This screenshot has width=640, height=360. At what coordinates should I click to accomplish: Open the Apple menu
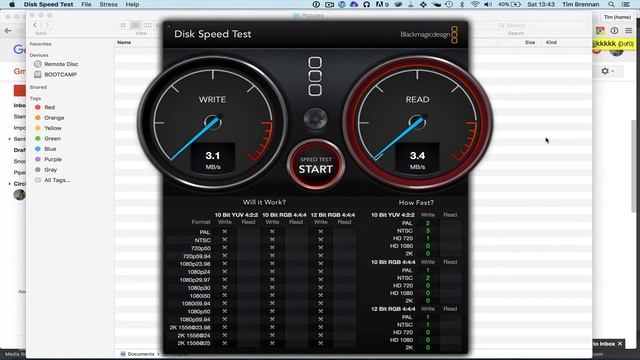(x=12, y=4)
